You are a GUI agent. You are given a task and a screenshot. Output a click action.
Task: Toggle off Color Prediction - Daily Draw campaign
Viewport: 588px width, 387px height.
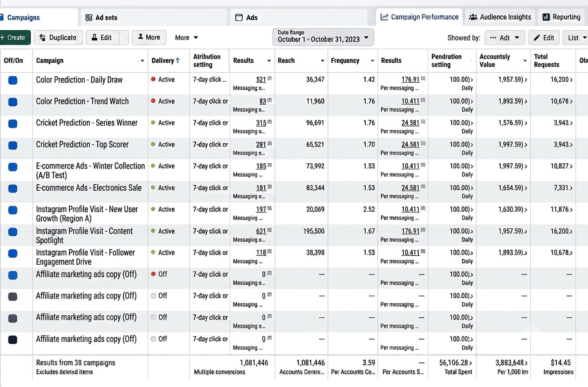[13, 80]
